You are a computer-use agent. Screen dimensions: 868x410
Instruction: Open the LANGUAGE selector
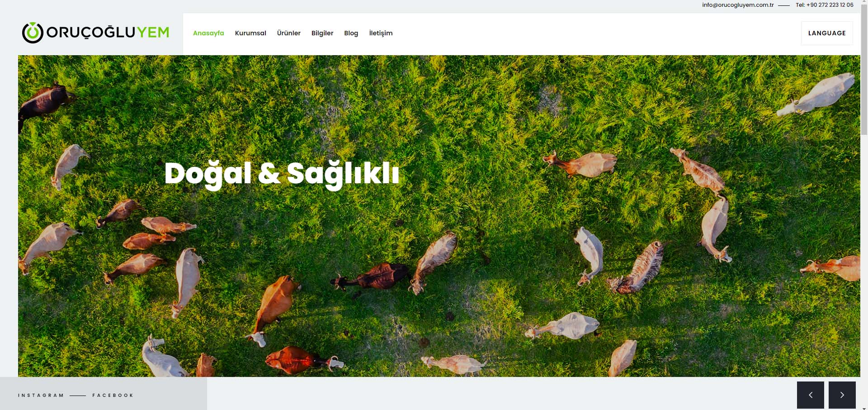pos(827,33)
